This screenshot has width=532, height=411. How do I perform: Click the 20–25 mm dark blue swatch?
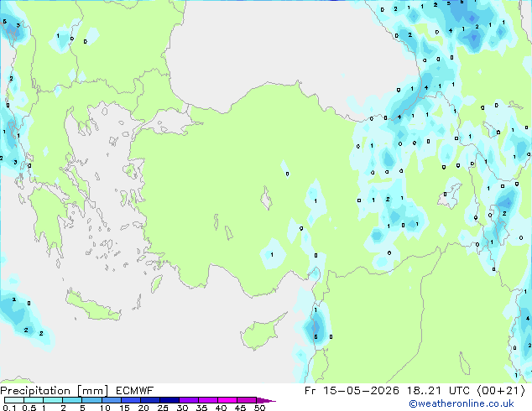(149, 400)
